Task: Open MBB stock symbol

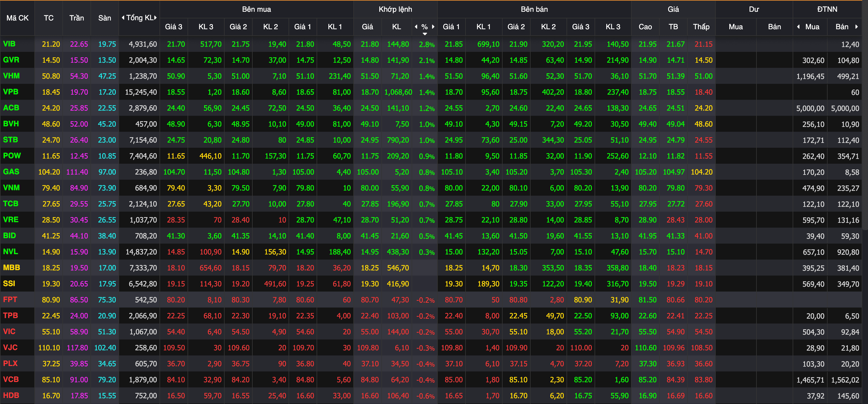Action: tap(11, 267)
